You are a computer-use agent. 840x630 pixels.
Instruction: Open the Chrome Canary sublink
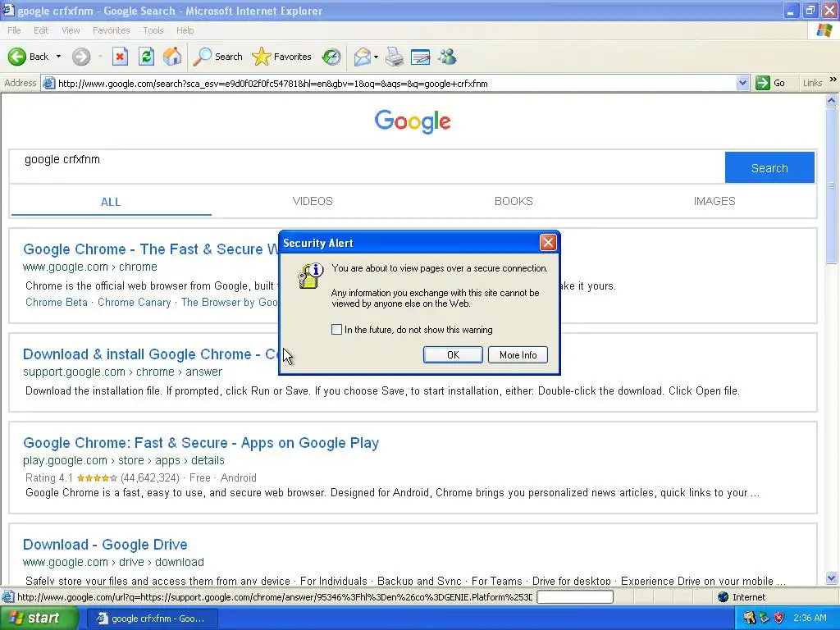(x=134, y=302)
